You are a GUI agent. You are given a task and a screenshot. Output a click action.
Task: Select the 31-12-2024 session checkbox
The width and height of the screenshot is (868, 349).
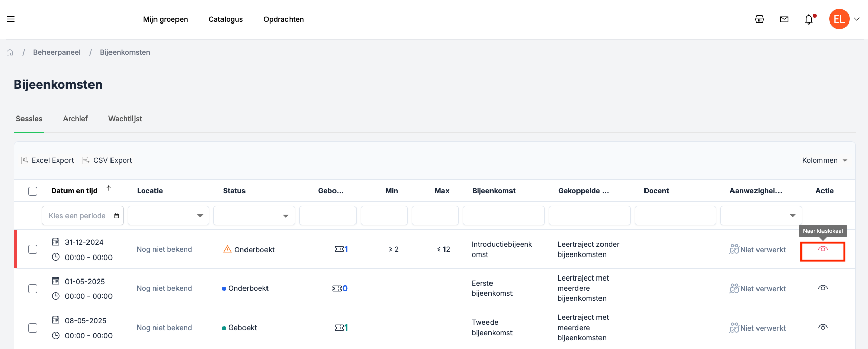click(33, 249)
